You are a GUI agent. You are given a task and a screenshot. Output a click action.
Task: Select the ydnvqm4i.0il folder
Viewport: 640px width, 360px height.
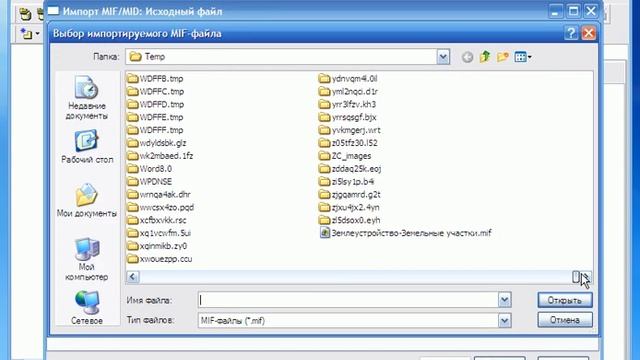pos(348,78)
